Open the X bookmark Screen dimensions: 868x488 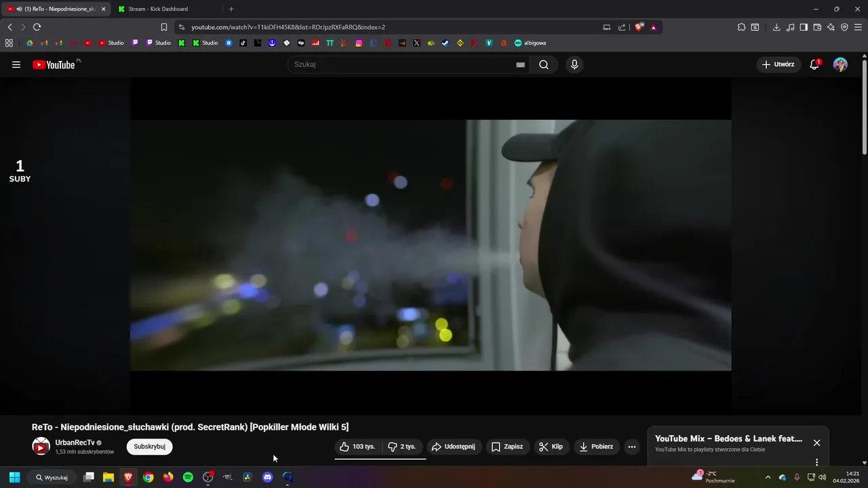pos(416,43)
